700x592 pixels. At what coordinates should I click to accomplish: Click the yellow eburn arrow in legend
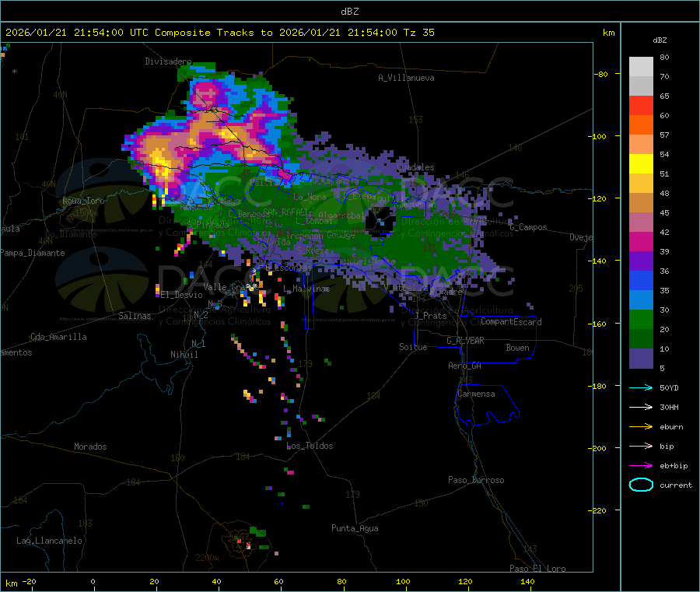(641, 427)
